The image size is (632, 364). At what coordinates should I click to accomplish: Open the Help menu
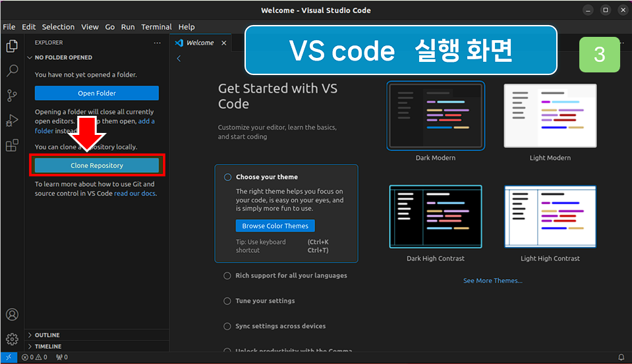187,27
